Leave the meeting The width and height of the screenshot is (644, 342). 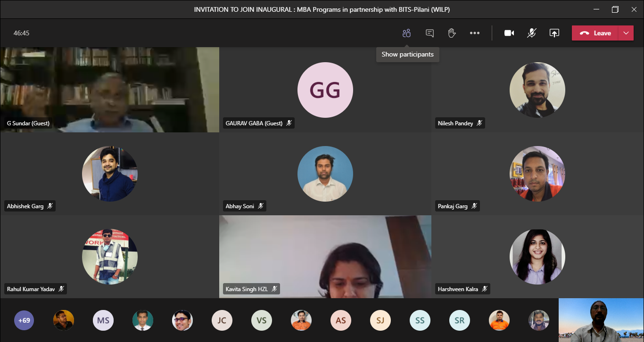(595, 33)
